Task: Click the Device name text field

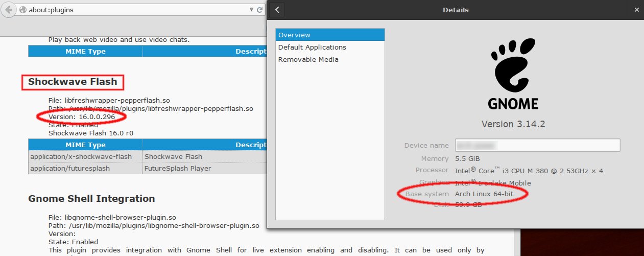Action: [x=537, y=145]
